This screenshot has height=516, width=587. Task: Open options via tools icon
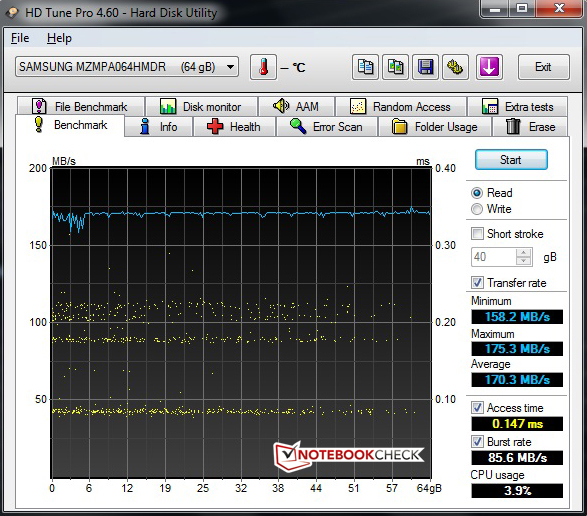point(455,67)
